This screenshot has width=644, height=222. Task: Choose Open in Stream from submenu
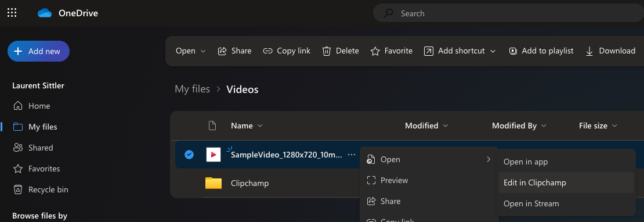(566, 203)
